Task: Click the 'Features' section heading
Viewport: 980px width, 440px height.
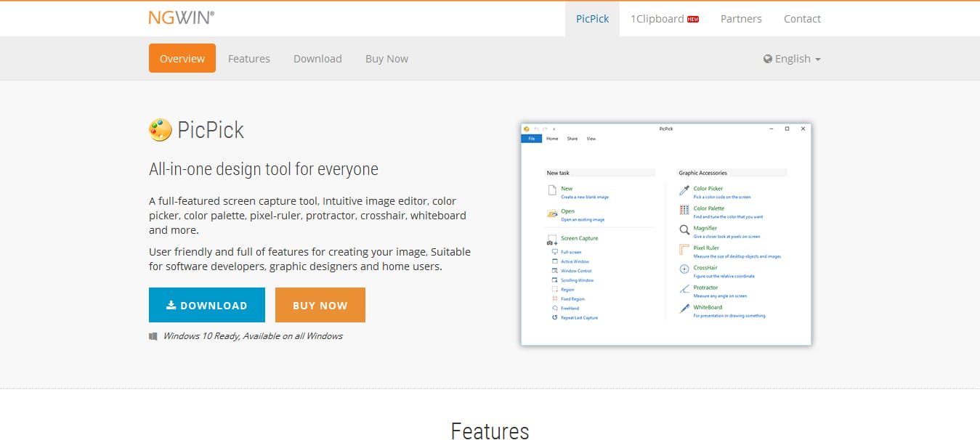Action: tap(490, 431)
